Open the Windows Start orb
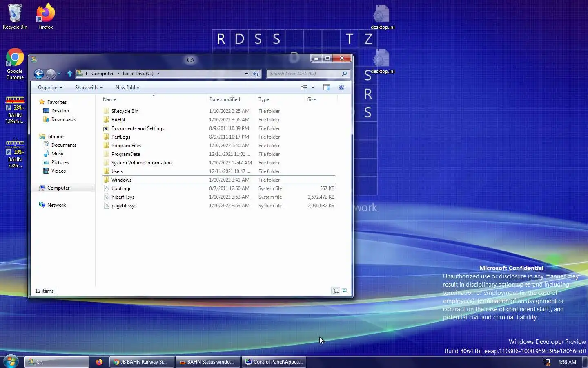Screen dimensions: 588x368 (11, 361)
